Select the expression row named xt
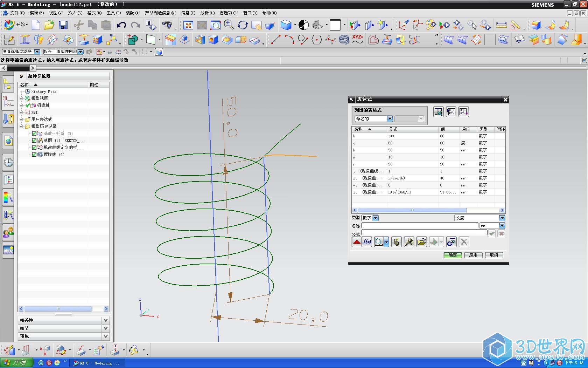This screenshot has width=588, height=368. tap(428, 178)
